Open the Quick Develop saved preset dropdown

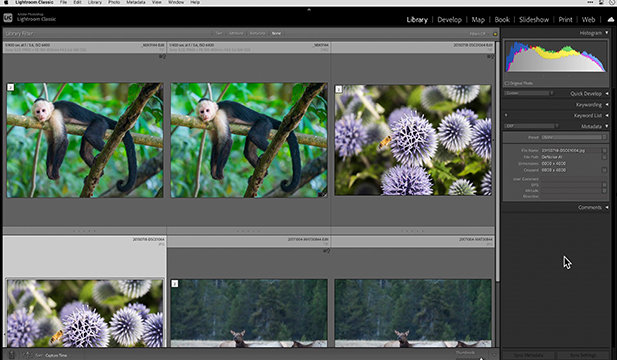pos(530,93)
